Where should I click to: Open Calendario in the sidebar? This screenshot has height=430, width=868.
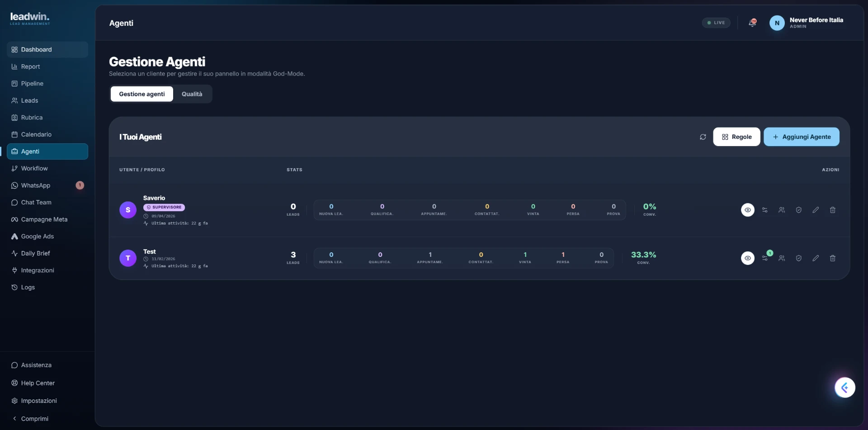point(47,134)
